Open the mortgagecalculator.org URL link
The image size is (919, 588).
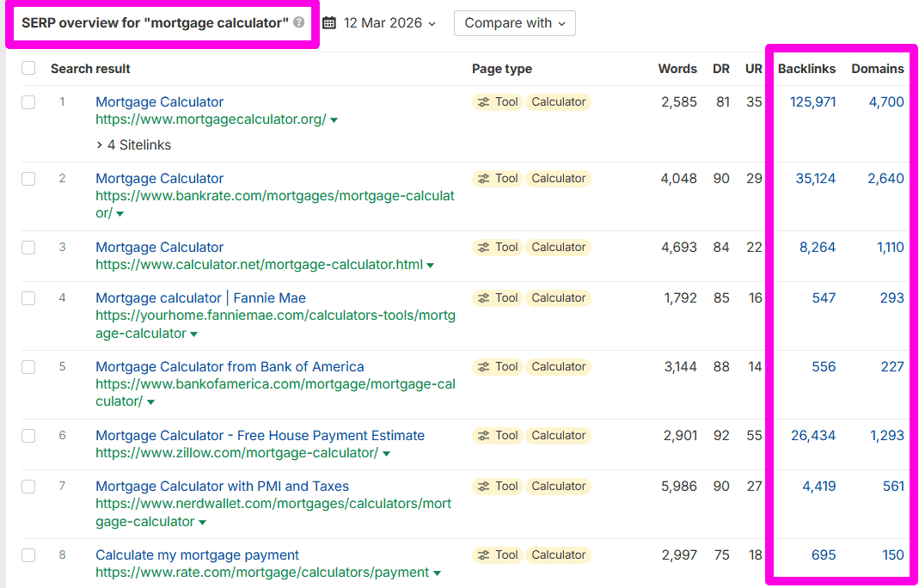211,119
